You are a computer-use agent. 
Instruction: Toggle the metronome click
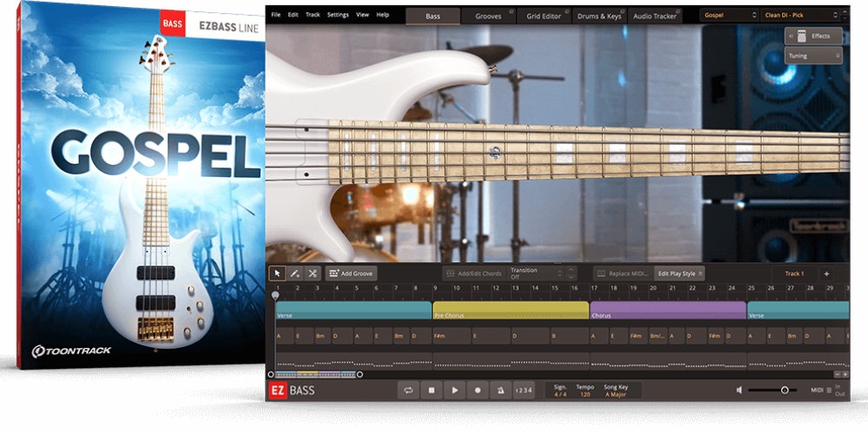click(501, 391)
